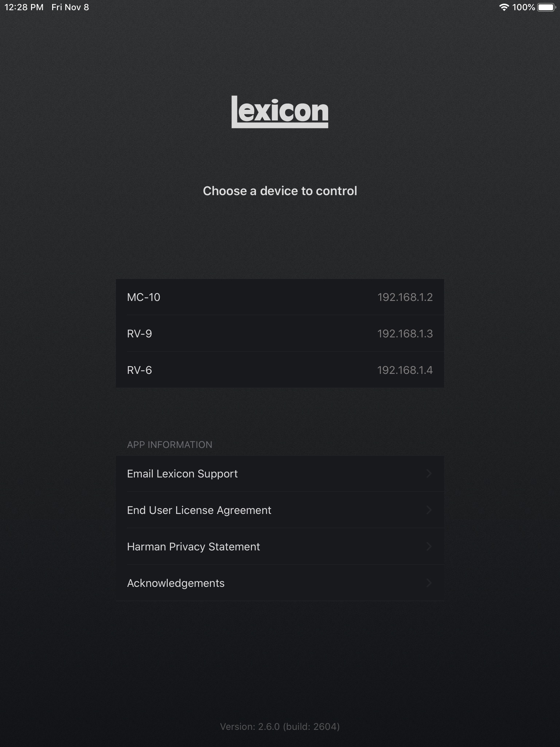
Task: Click the Lexicon logo
Action: pyautogui.click(x=280, y=112)
